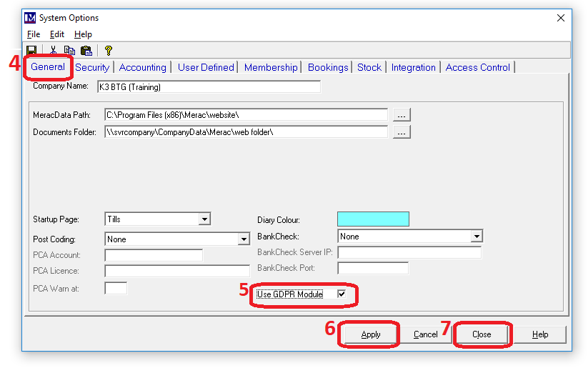Image resolution: width=588 pixels, height=368 pixels.
Task: Expand the Post Coding dropdown
Action: (244, 239)
